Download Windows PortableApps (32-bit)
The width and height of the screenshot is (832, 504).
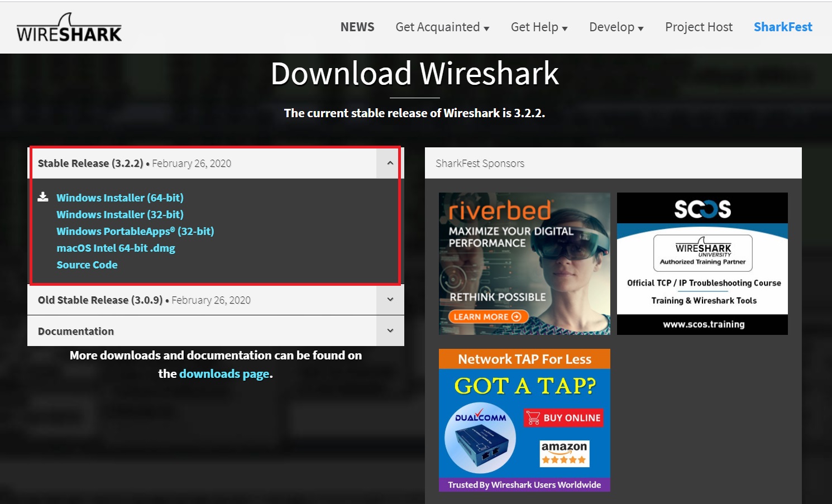click(135, 231)
